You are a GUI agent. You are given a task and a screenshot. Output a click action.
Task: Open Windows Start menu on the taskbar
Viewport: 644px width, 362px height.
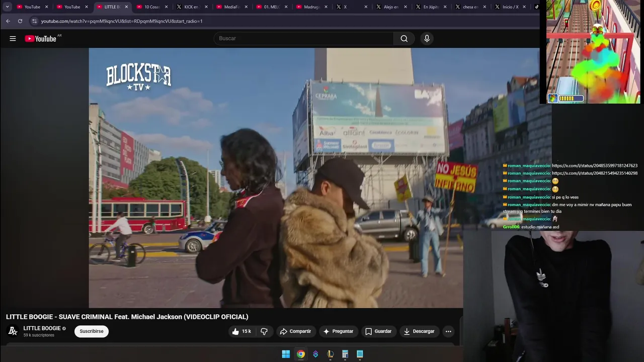(286, 354)
